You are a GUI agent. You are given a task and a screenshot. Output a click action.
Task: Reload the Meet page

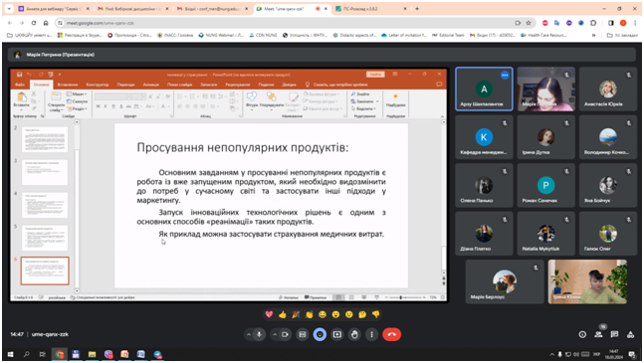[x=34, y=23]
